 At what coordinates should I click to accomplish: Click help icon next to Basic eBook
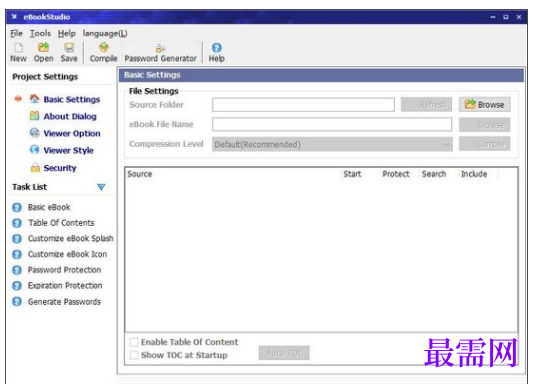coord(17,208)
